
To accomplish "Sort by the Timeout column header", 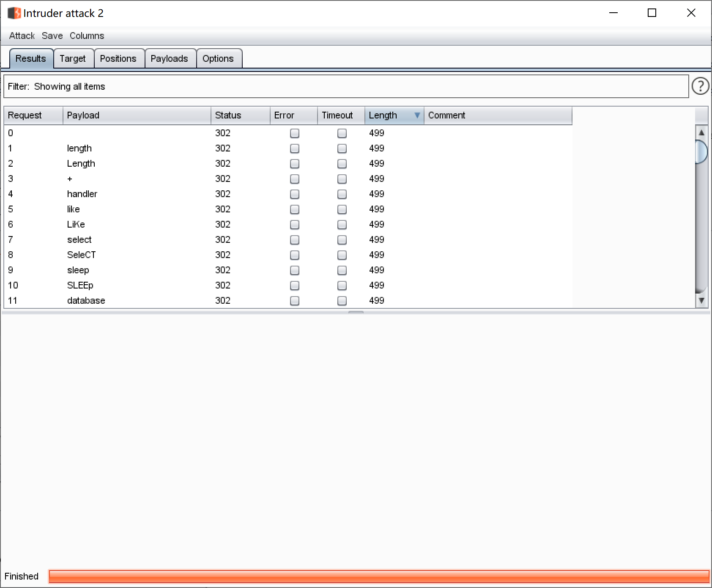I will [x=341, y=115].
